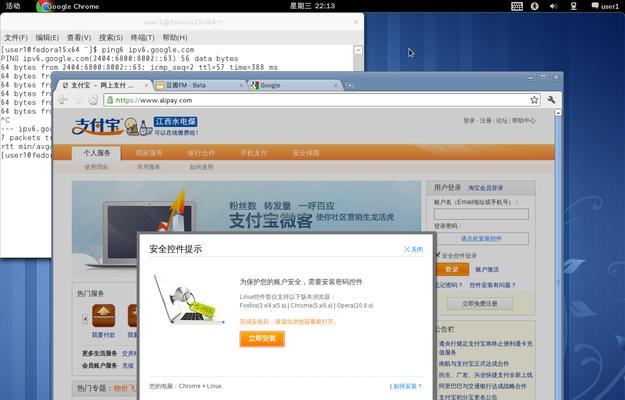This screenshot has width=625, height=400.
Task: Select the 银行合作 navigation tab
Action: click(x=201, y=153)
